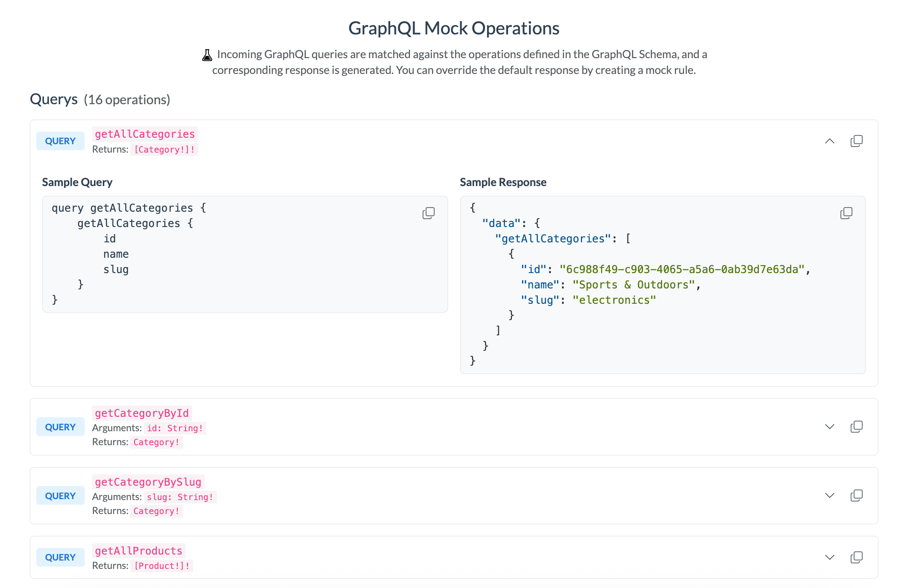897x588 pixels.
Task: Select the [Category!]! return type label
Action: [x=165, y=149]
